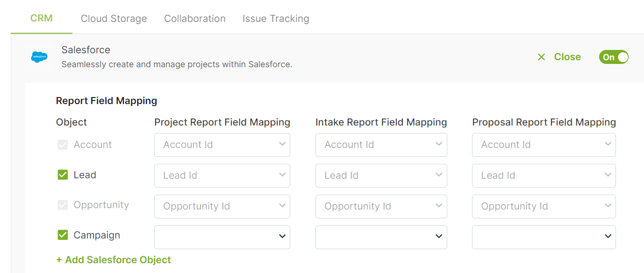Open Campaign Proposal Report Field Mapping dropdown
Viewport: 644px width, 273px height.
[x=544, y=237]
